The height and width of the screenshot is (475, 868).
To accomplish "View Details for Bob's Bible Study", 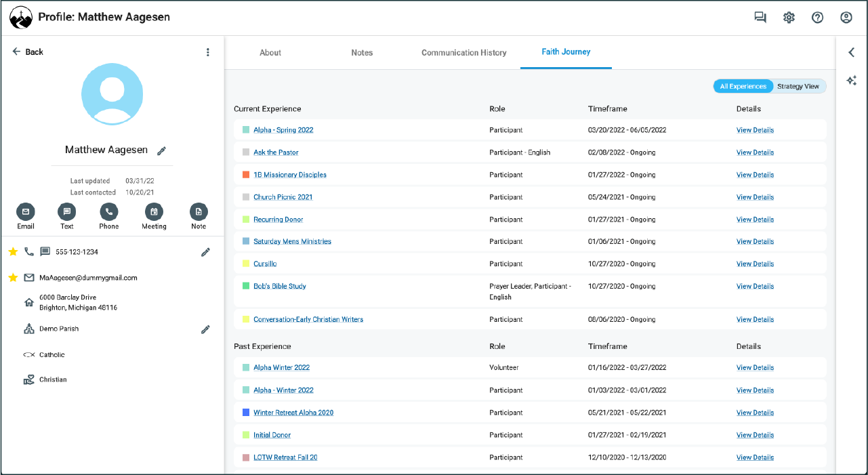I will 755,286.
